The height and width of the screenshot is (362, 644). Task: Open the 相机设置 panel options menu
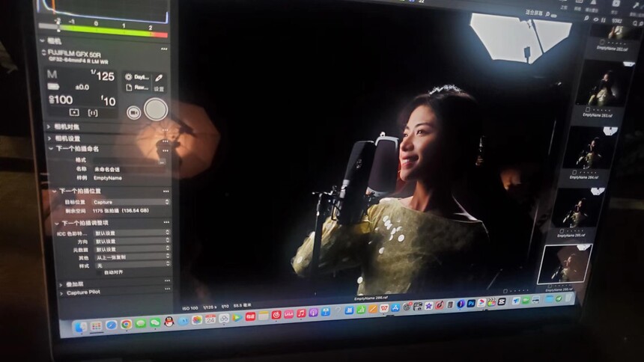(x=165, y=141)
